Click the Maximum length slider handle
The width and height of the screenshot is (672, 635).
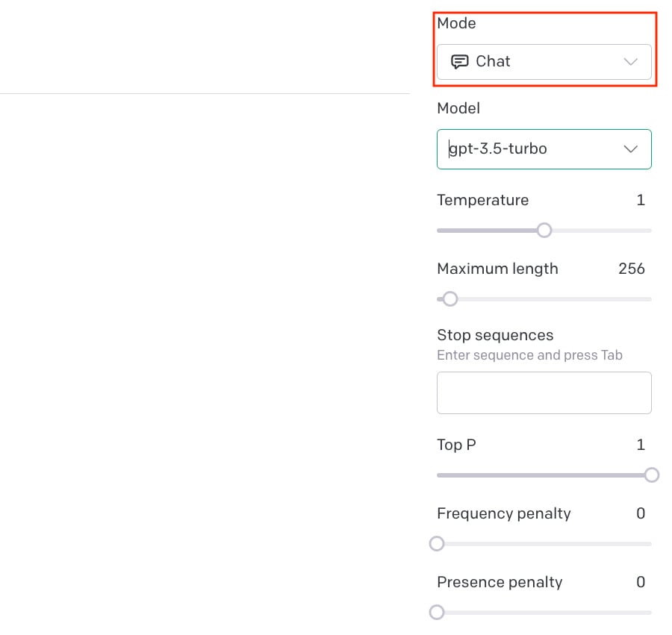coord(449,298)
